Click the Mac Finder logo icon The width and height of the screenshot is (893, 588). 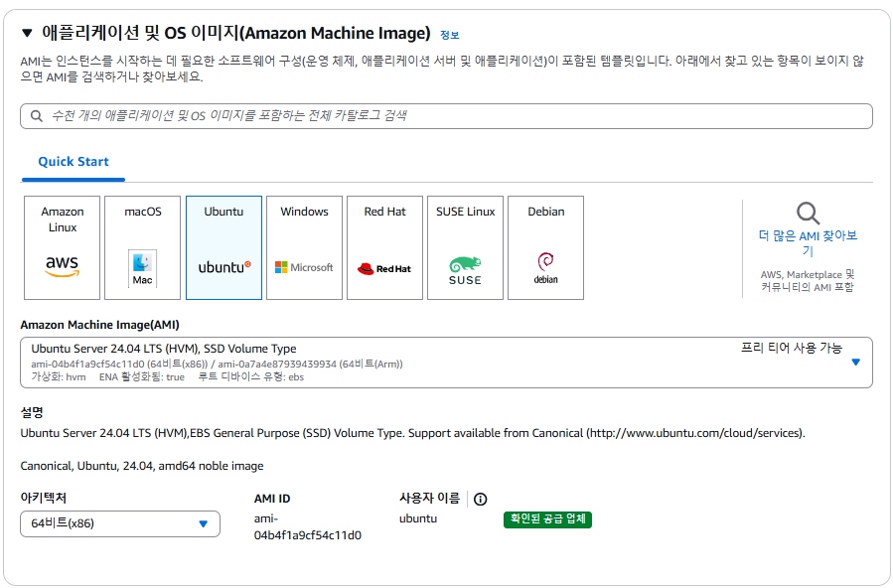pyautogui.click(x=142, y=268)
